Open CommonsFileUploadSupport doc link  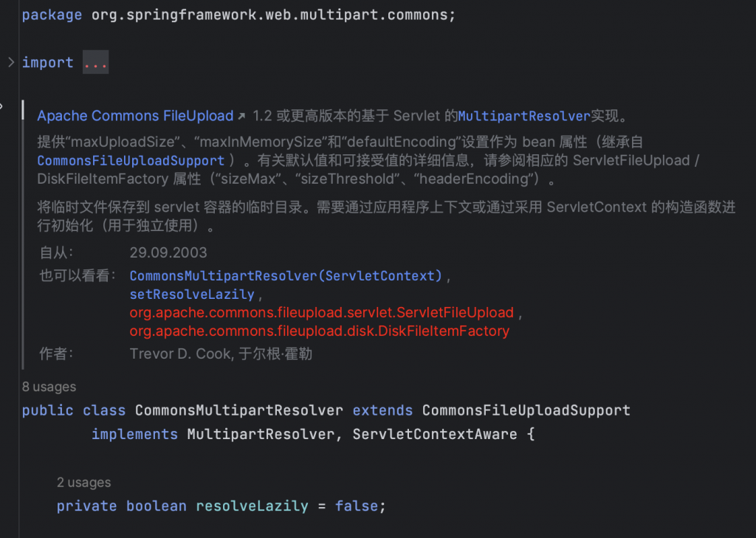point(131,160)
